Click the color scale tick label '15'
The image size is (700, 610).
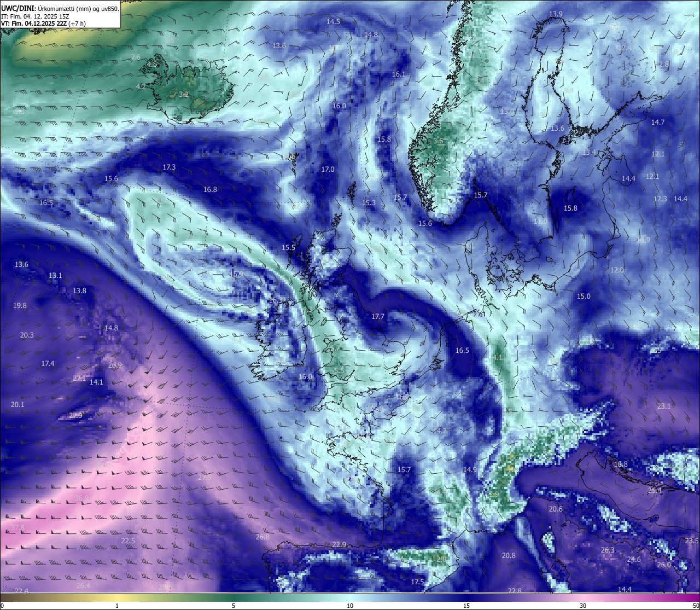pyautogui.click(x=466, y=606)
